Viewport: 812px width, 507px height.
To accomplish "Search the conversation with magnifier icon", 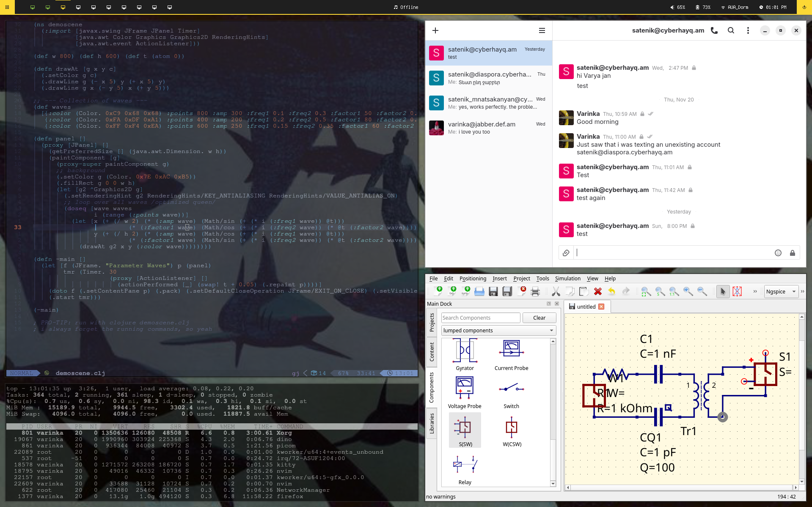I will pyautogui.click(x=731, y=30).
